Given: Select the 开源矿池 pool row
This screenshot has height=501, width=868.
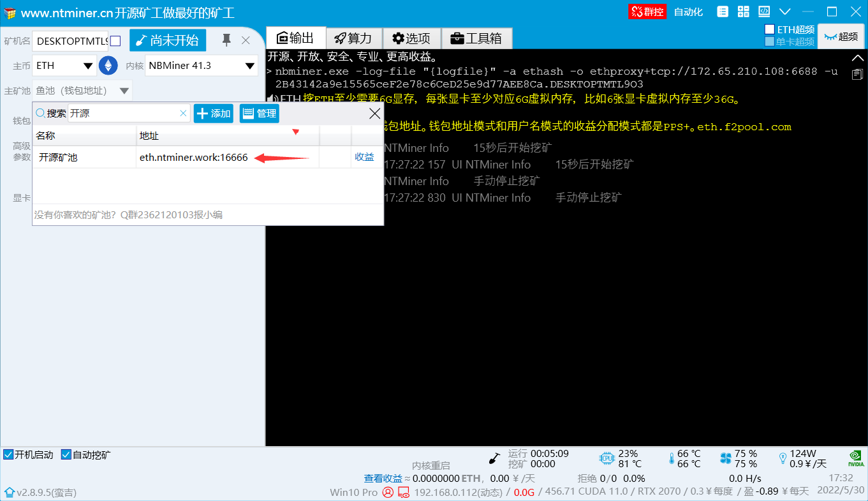Looking at the screenshot, I should tap(208, 157).
